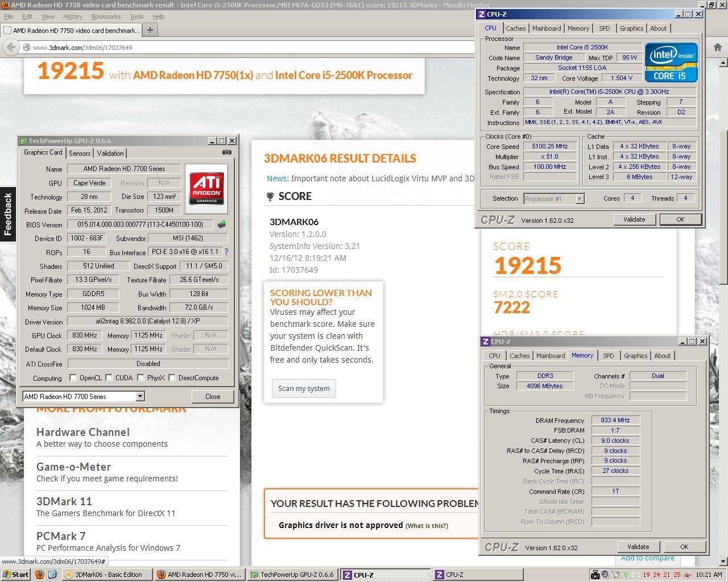Take a GPU-Z screenshot with the camera icon
The image size is (728, 582).
tap(227, 152)
